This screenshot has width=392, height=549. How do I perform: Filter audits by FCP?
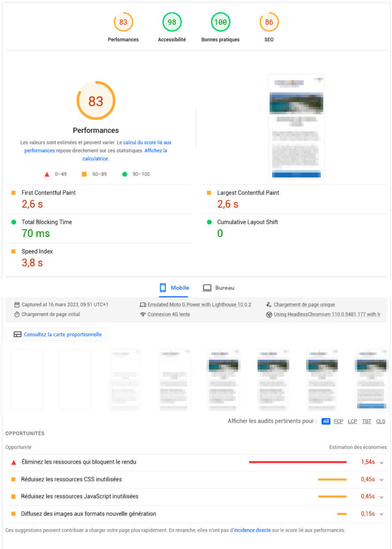[338, 421]
